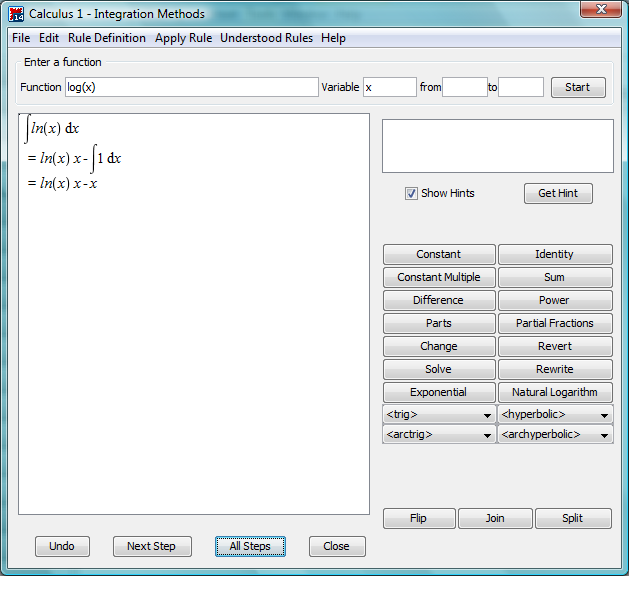640x590 pixels.
Task: Click in the Function input field
Action: click(x=191, y=87)
